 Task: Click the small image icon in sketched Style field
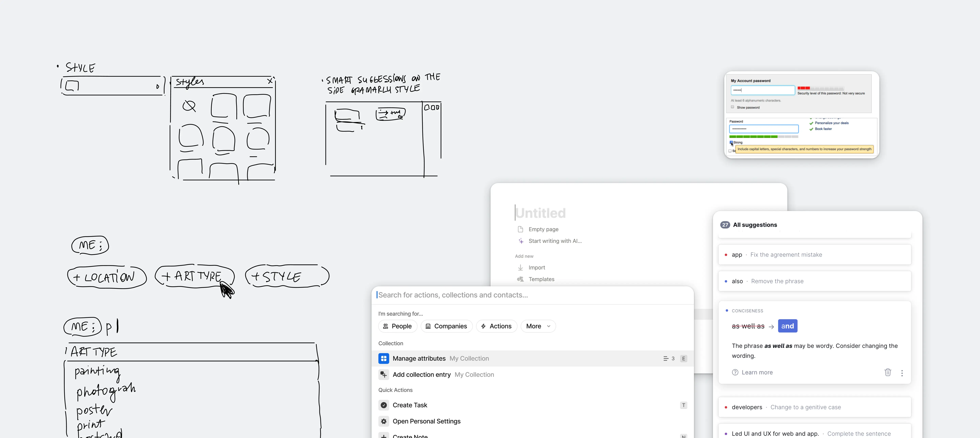(72, 85)
